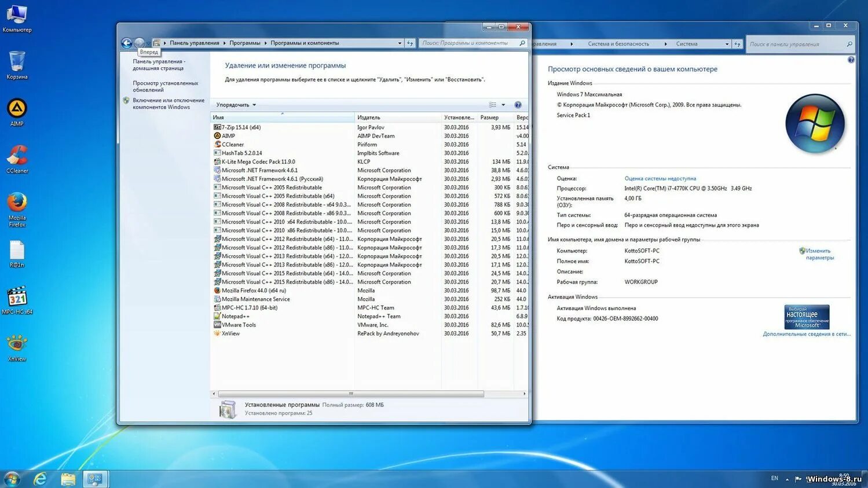Go to System and Security breadcrumb
Image resolution: width=868 pixels, height=488 pixels.
point(618,44)
